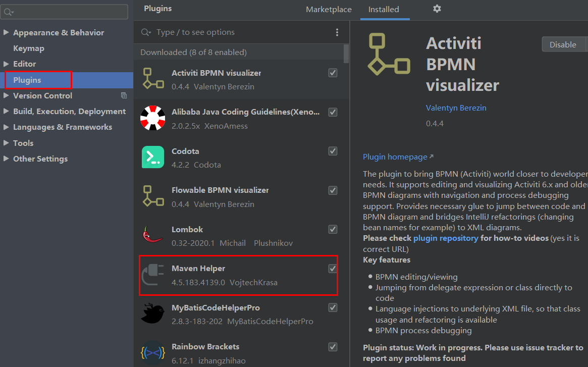The height and width of the screenshot is (367, 588).
Task: Select the Codota plugin name
Action: coord(185,151)
